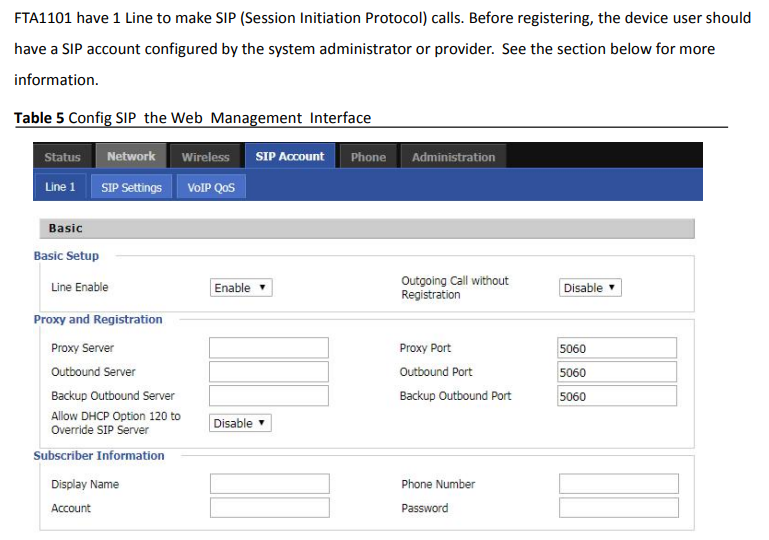Click the Basic section header

[367, 229]
